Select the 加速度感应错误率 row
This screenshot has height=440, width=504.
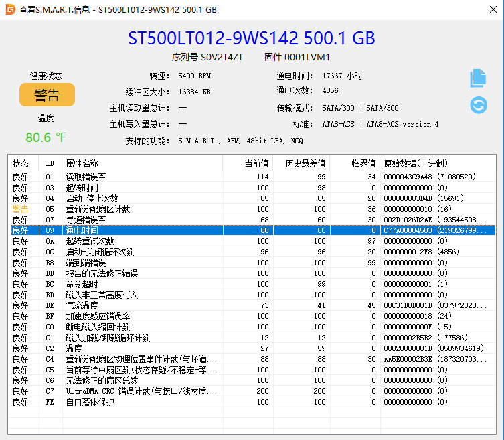(253, 316)
